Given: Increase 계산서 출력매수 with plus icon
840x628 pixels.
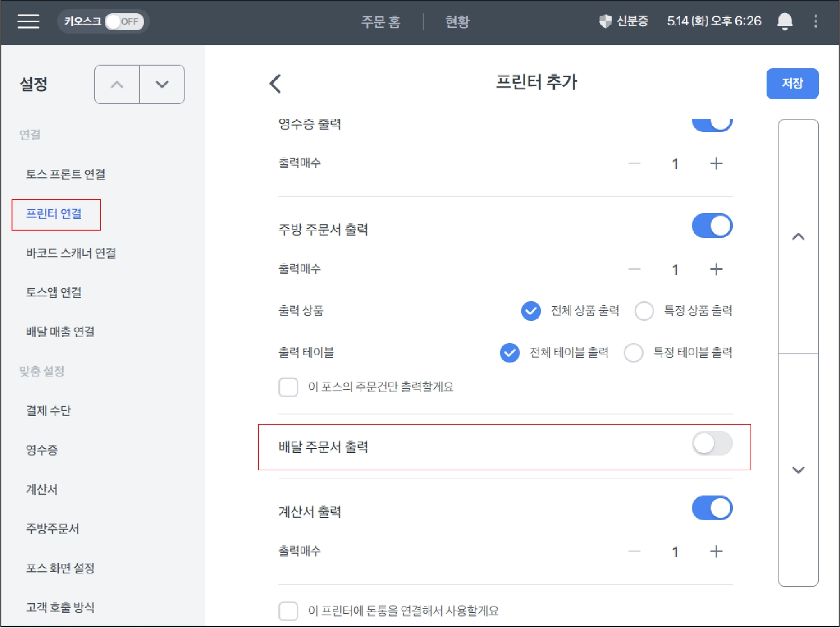Looking at the screenshot, I should click(x=716, y=551).
